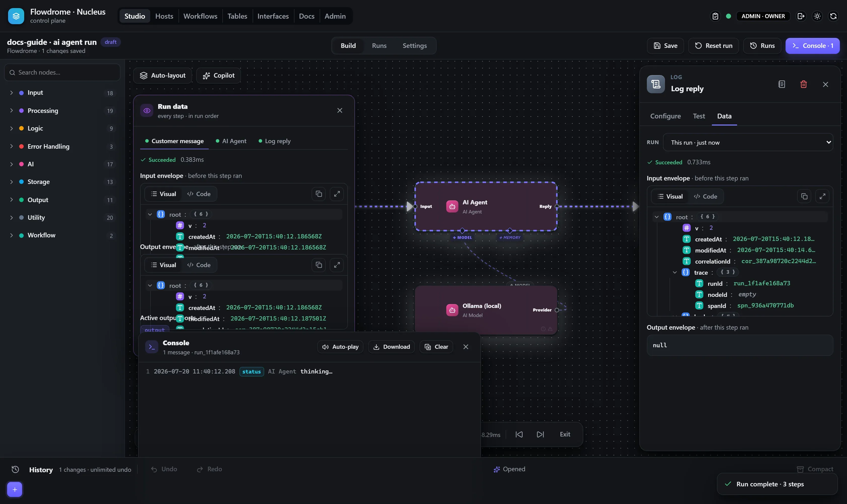Viewport: 847px width, 504px height.
Task: Open the AI Agent tab in Run data
Action: (x=231, y=141)
